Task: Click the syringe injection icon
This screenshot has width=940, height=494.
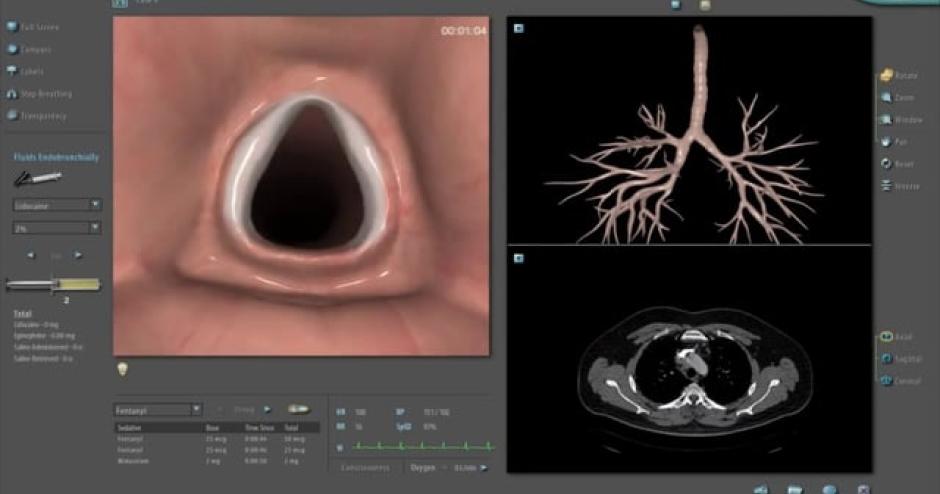Action: tap(39, 178)
